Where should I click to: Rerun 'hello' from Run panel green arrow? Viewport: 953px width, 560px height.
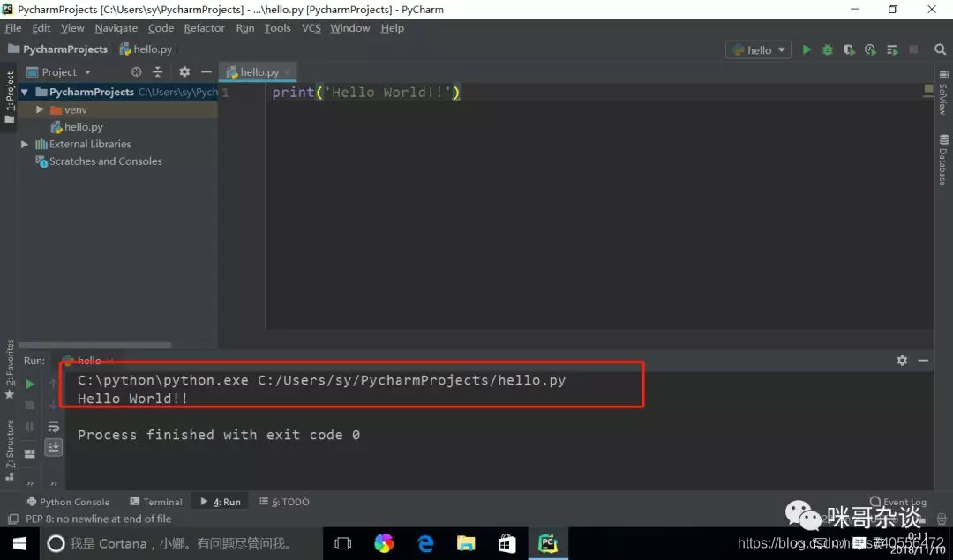point(29,384)
